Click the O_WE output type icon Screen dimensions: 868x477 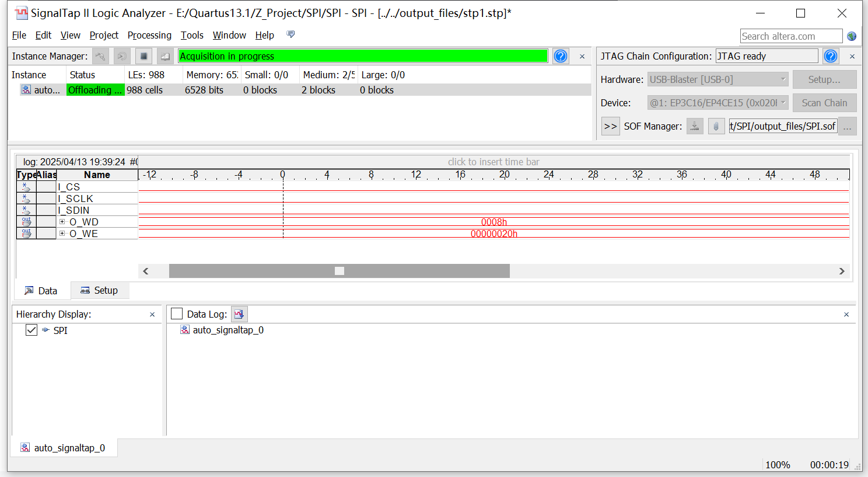[x=26, y=234]
